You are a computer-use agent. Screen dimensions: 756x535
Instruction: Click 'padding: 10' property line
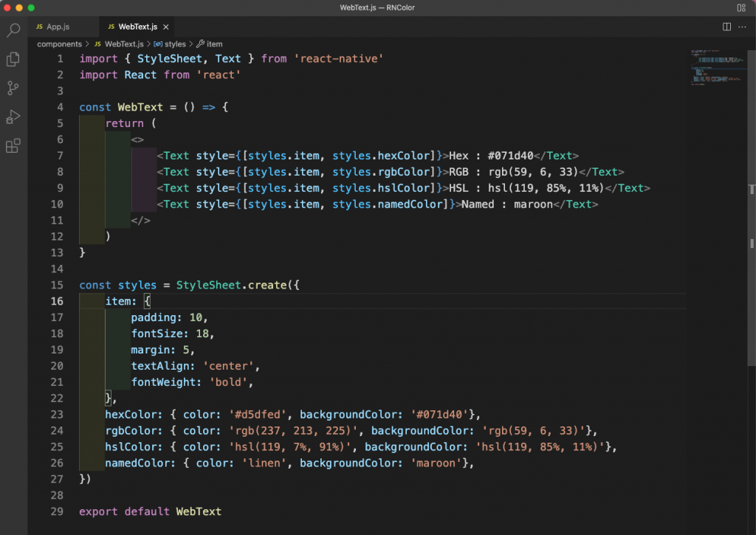pyautogui.click(x=169, y=317)
